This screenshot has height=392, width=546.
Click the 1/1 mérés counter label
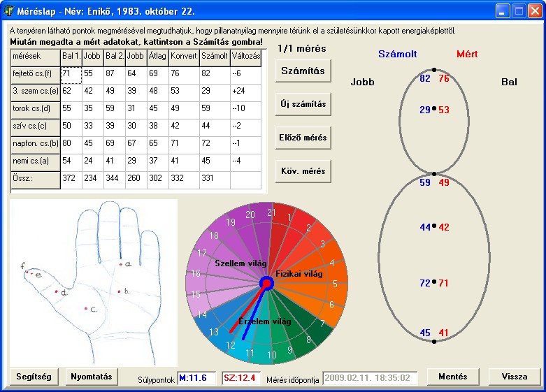pyautogui.click(x=302, y=48)
